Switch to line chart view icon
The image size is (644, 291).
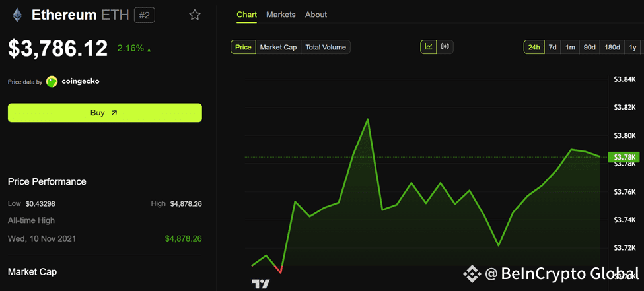429,47
